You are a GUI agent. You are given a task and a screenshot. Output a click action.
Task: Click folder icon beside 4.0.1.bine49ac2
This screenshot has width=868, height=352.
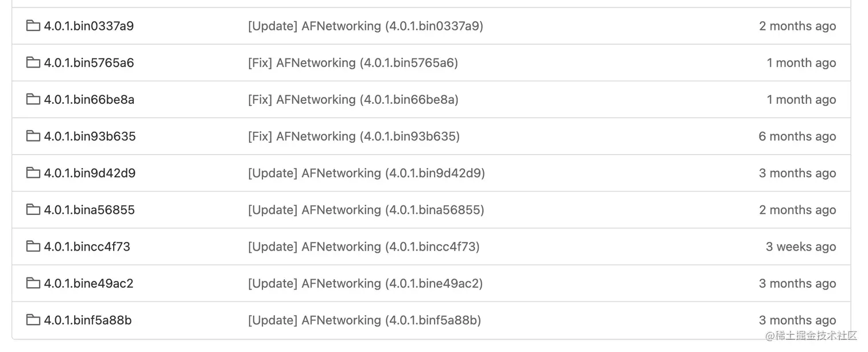tap(33, 283)
